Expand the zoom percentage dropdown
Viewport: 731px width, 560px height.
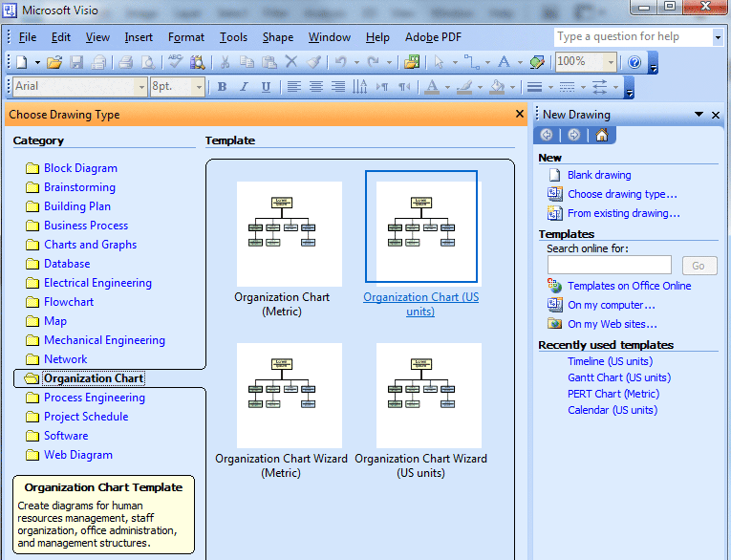[611, 61]
